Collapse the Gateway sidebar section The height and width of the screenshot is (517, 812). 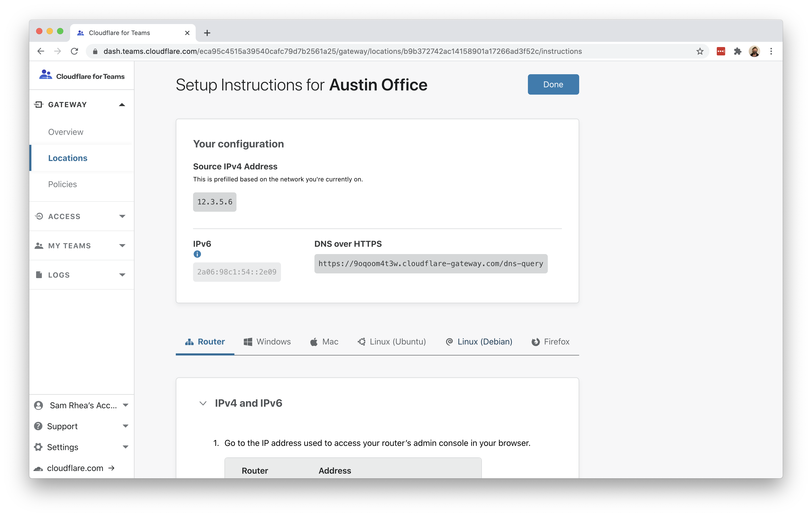(122, 105)
